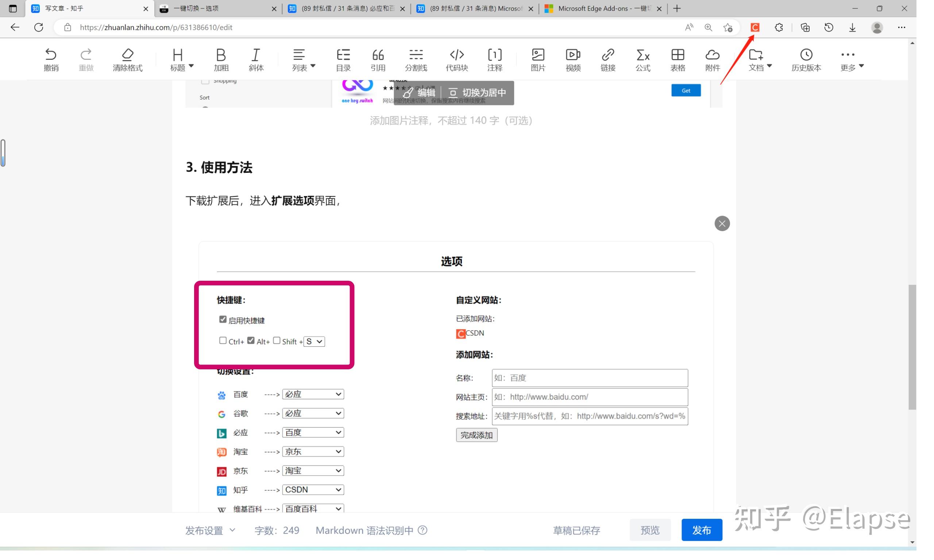This screenshot has height=560, width=934.
Task: Click the 完成添加 button
Action: (476, 435)
